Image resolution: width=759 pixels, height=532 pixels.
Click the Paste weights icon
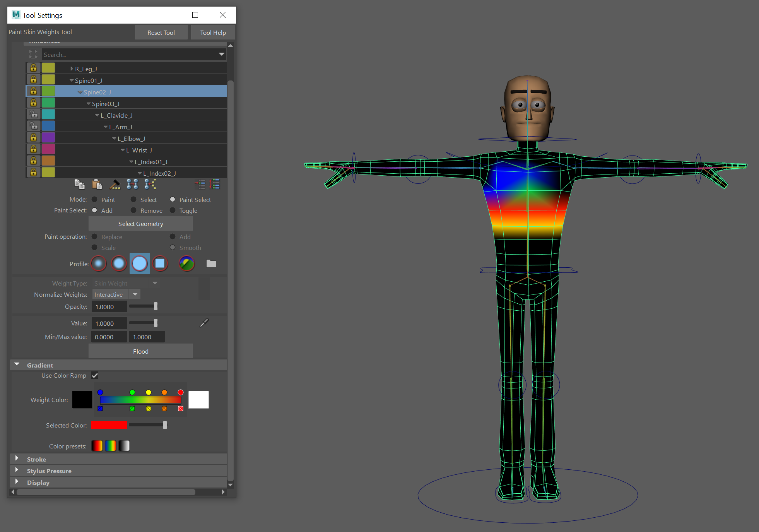pos(97,185)
